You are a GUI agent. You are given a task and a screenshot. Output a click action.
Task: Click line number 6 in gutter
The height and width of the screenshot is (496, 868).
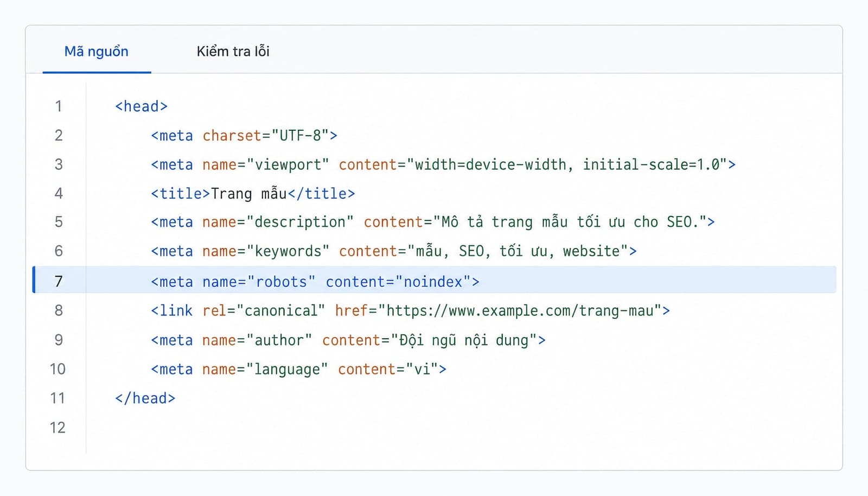(x=59, y=251)
